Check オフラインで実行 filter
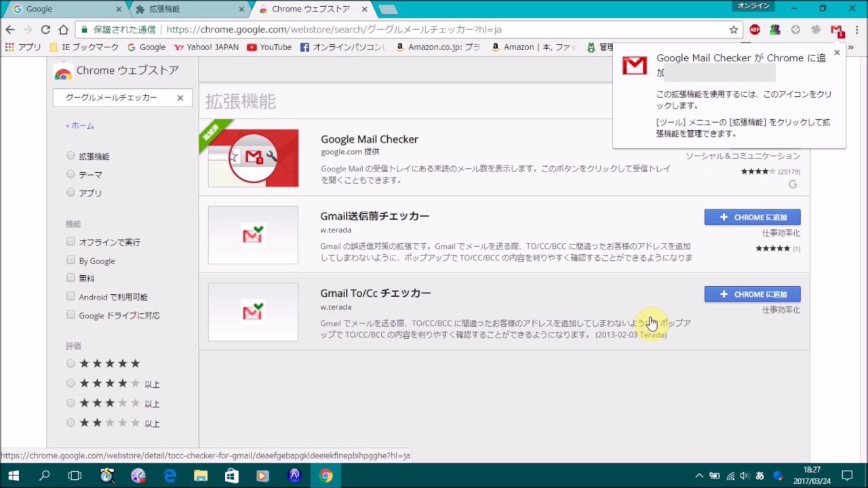 (x=71, y=242)
